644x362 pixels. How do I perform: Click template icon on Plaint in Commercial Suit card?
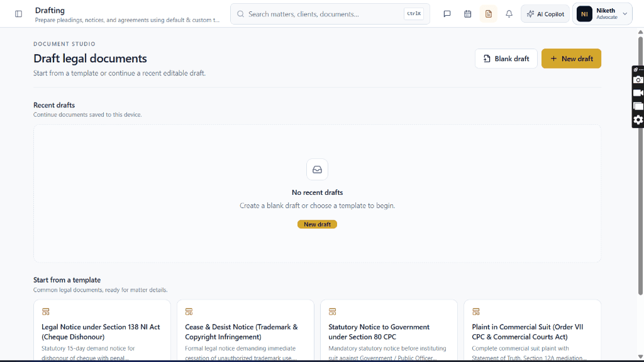[475, 312]
